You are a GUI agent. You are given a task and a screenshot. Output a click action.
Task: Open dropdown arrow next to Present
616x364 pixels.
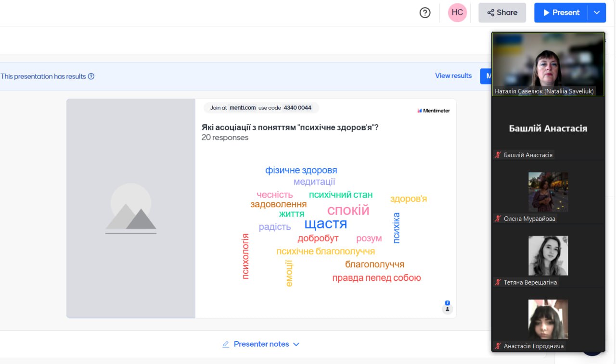tap(597, 13)
